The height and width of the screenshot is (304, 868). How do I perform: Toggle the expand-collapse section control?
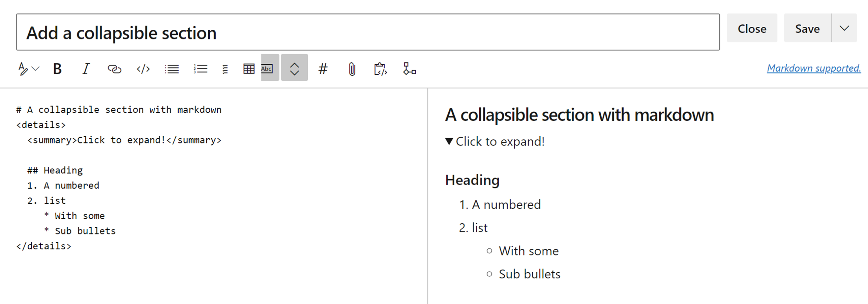pyautogui.click(x=294, y=68)
